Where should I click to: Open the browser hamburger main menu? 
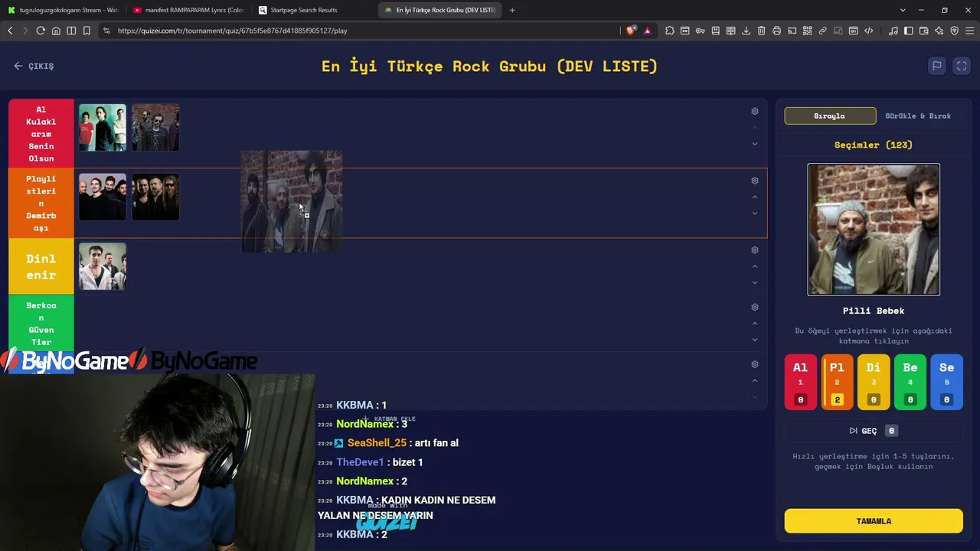point(970,31)
